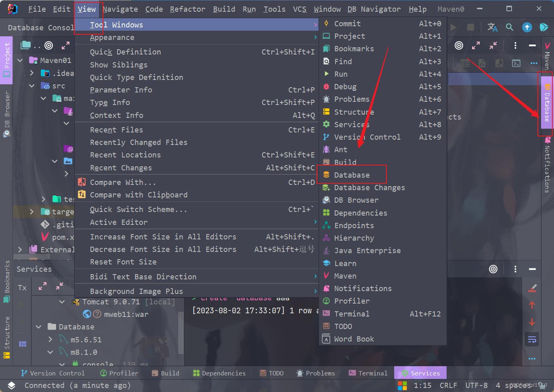554x392 pixels.
Task: Collapse the src folder node
Action: click(x=31, y=86)
